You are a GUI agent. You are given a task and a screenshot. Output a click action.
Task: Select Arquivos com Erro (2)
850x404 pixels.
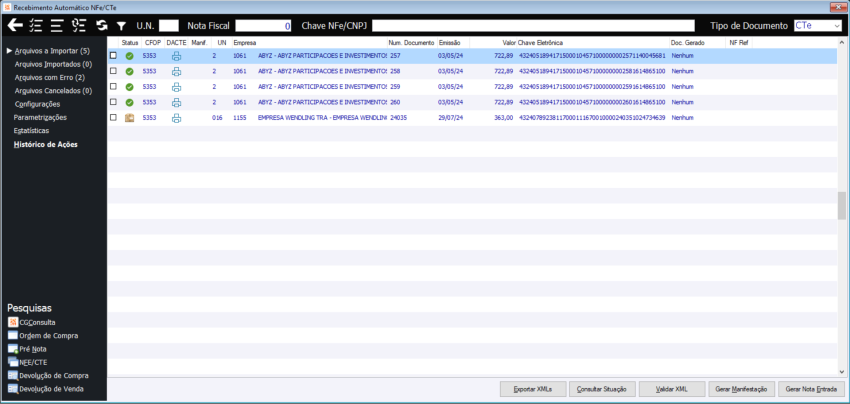(x=49, y=78)
